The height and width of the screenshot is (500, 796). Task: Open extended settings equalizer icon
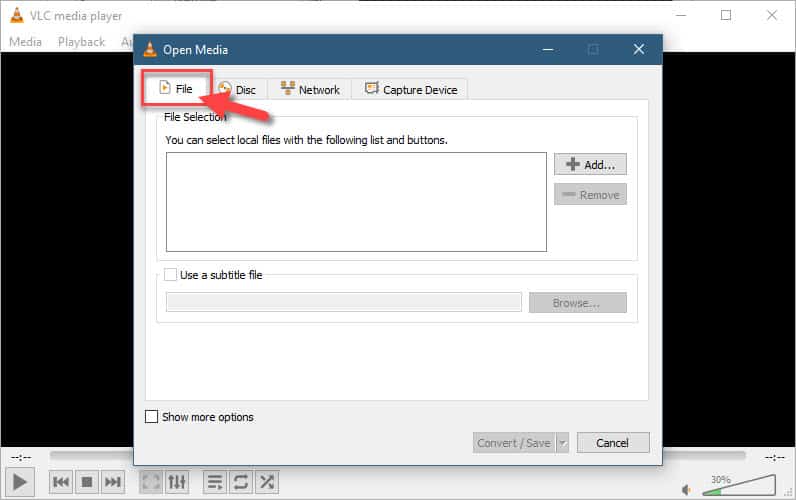pyautogui.click(x=177, y=482)
